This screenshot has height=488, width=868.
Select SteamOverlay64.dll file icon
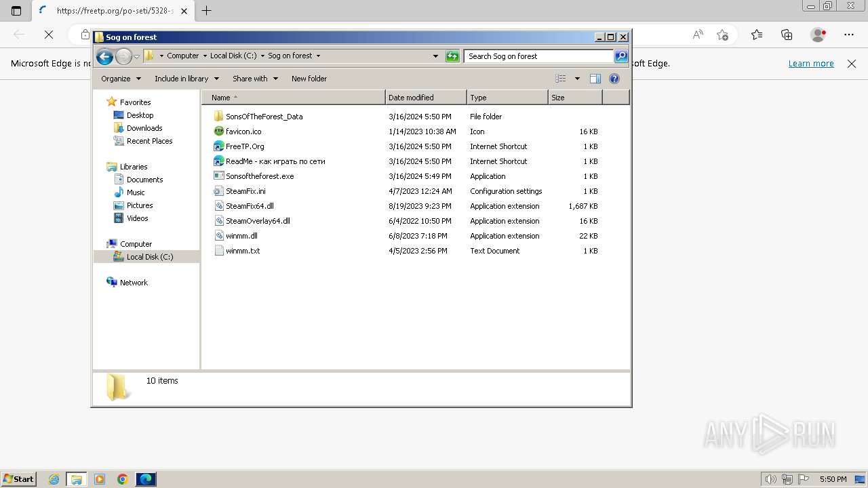pos(218,221)
